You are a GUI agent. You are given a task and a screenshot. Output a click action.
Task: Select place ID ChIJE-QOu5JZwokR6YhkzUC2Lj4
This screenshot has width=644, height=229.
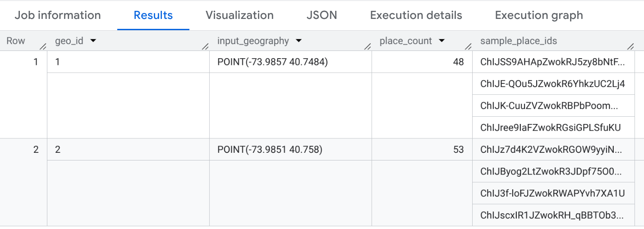pyautogui.click(x=552, y=84)
